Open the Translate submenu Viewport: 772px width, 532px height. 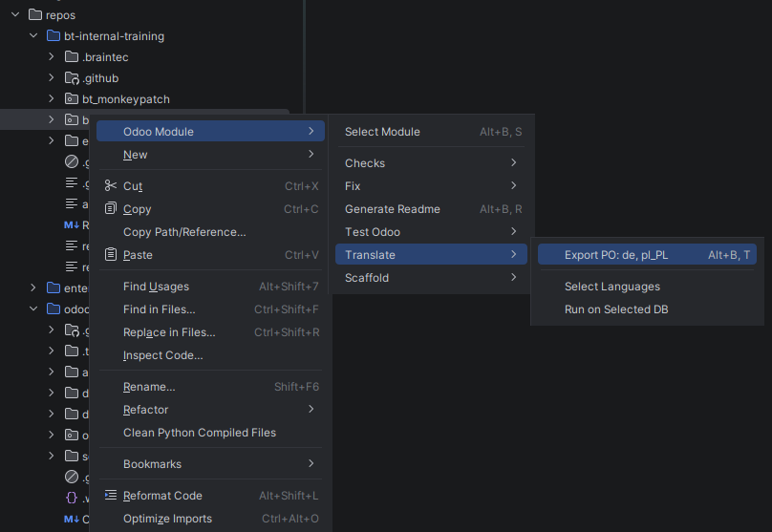431,254
